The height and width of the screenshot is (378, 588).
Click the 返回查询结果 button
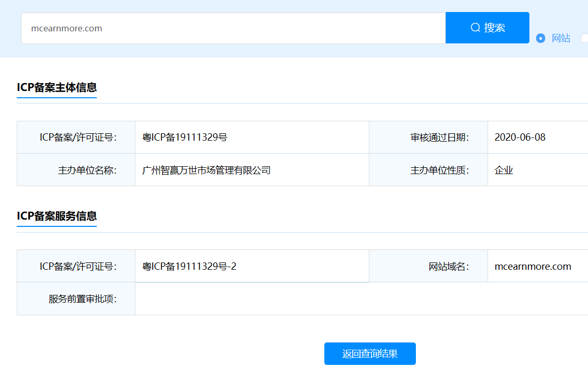(370, 353)
